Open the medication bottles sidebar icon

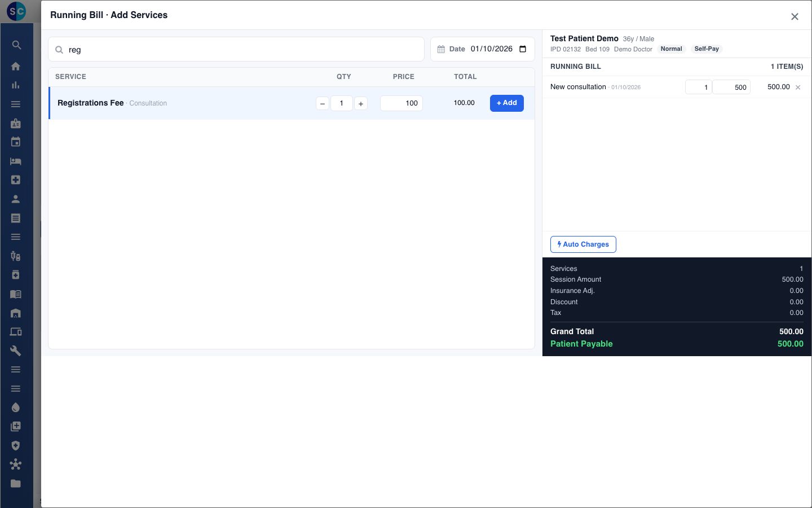[16, 256]
